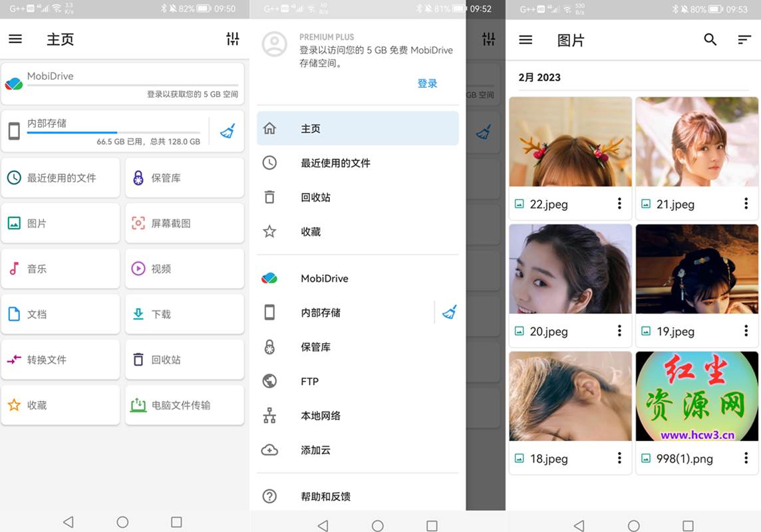Open 电脑文件传输 PC file transfer tile
This screenshot has width=761, height=532.
tap(184, 405)
